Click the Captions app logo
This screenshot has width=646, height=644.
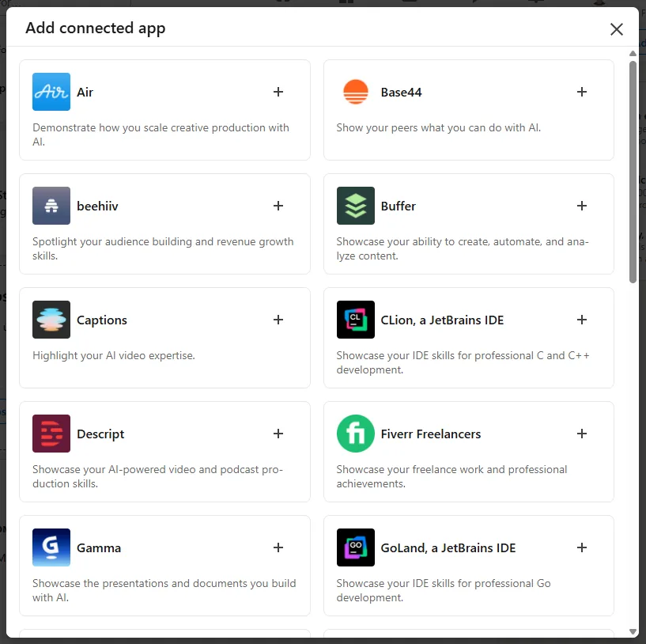click(51, 320)
